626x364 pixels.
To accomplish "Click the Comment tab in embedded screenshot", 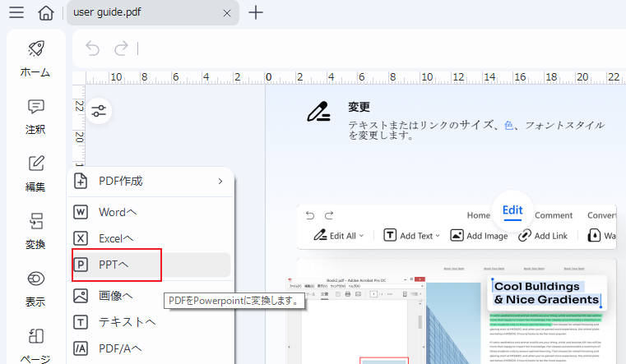I will tap(554, 215).
